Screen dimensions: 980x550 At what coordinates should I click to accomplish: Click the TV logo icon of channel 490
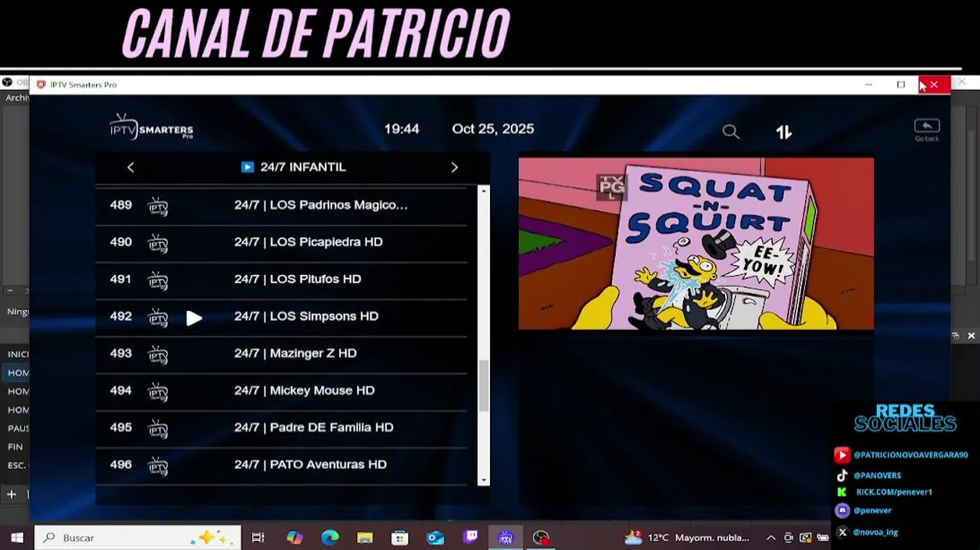tap(158, 244)
